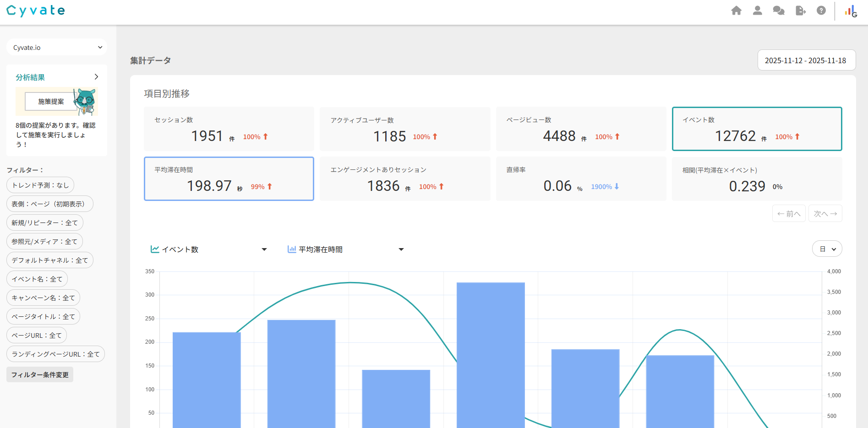Open the 新規/リピーター filter chip
This screenshot has width=868, height=428.
coord(45,222)
